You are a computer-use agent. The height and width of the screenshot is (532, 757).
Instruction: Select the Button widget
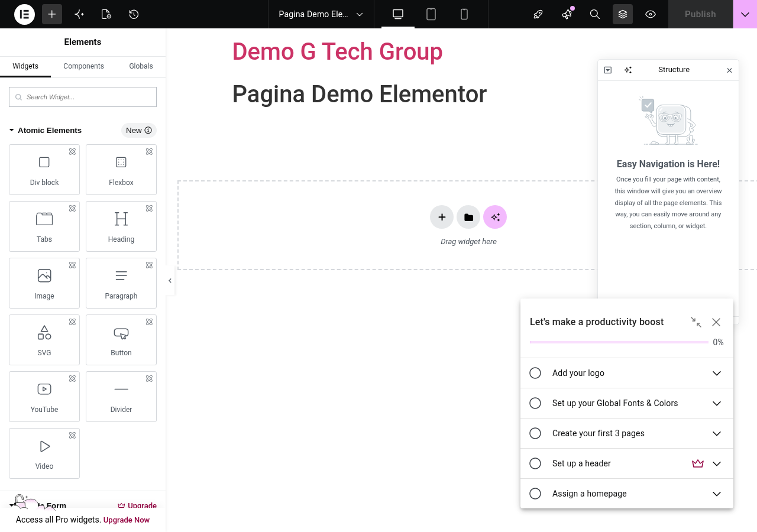pos(121,340)
